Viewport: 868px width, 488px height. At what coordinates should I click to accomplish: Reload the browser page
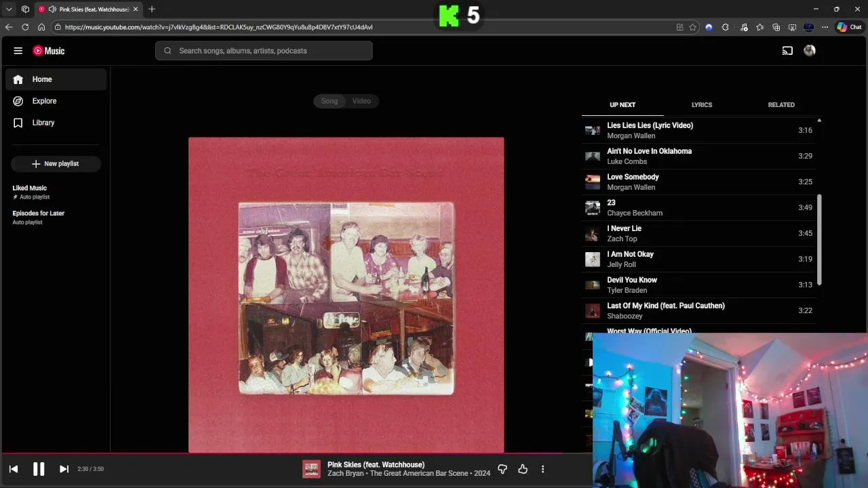25,27
